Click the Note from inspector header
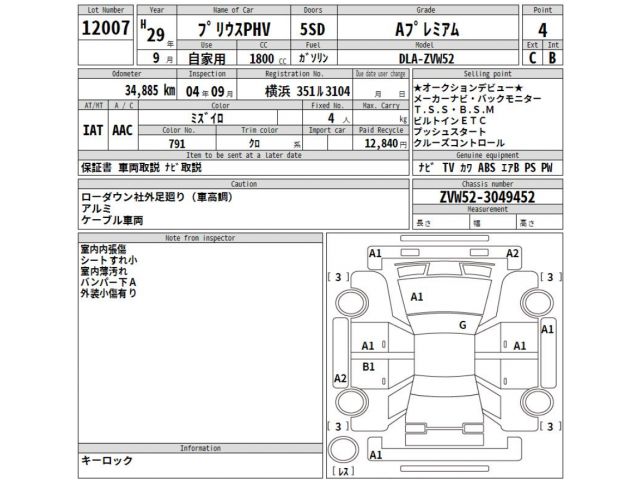 (x=200, y=238)
